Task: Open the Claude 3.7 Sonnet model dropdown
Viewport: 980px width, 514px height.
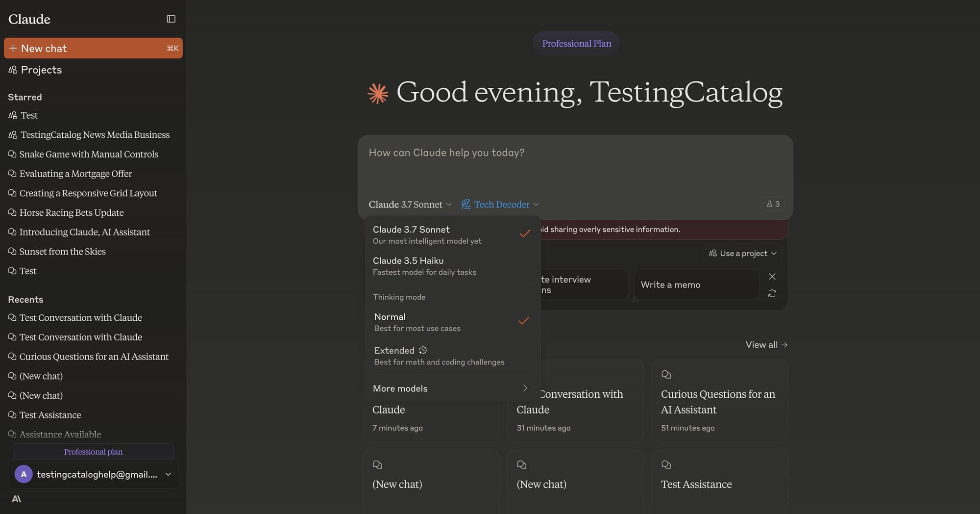Action: 410,205
